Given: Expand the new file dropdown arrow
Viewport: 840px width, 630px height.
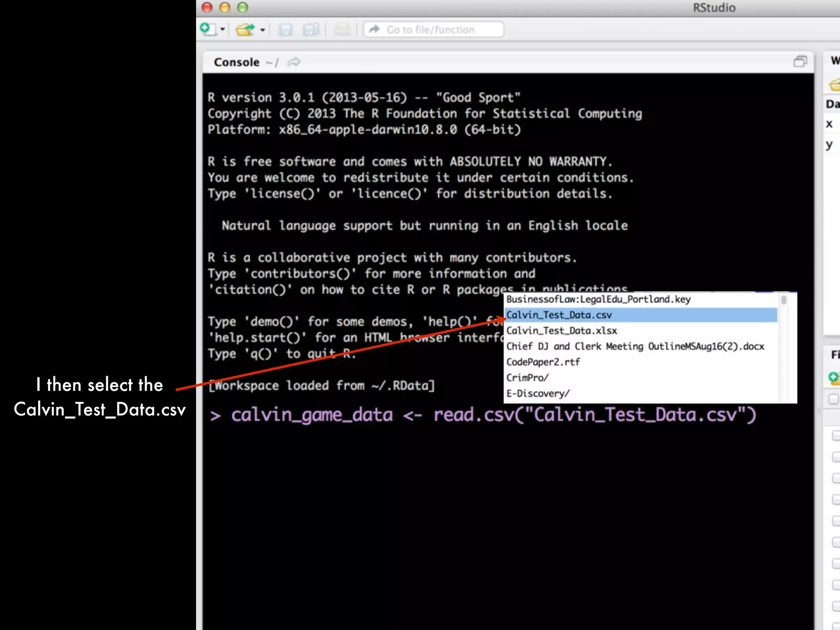Looking at the screenshot, I should [x=223, y=30].
